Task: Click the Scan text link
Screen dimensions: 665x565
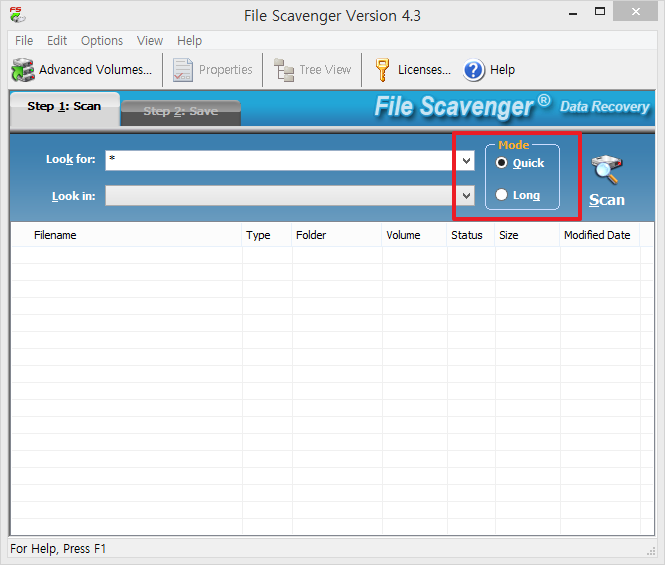Action: pos(607,200)
